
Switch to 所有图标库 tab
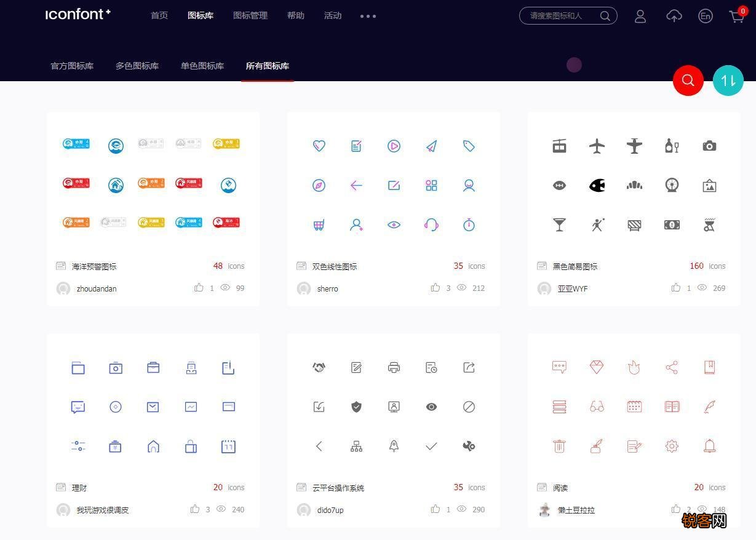[x=268, y=66]
